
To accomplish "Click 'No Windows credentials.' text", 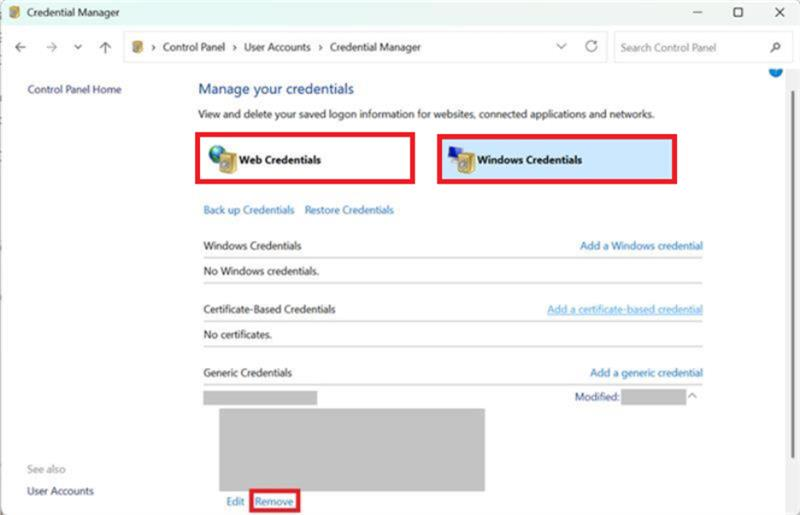I will (x=261, y=271).
